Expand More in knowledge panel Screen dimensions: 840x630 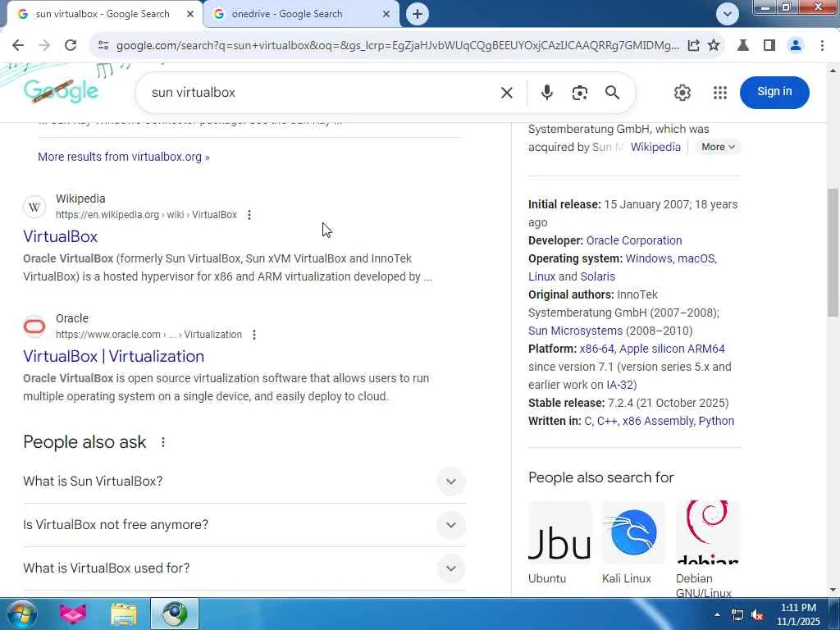click(718, 147)
